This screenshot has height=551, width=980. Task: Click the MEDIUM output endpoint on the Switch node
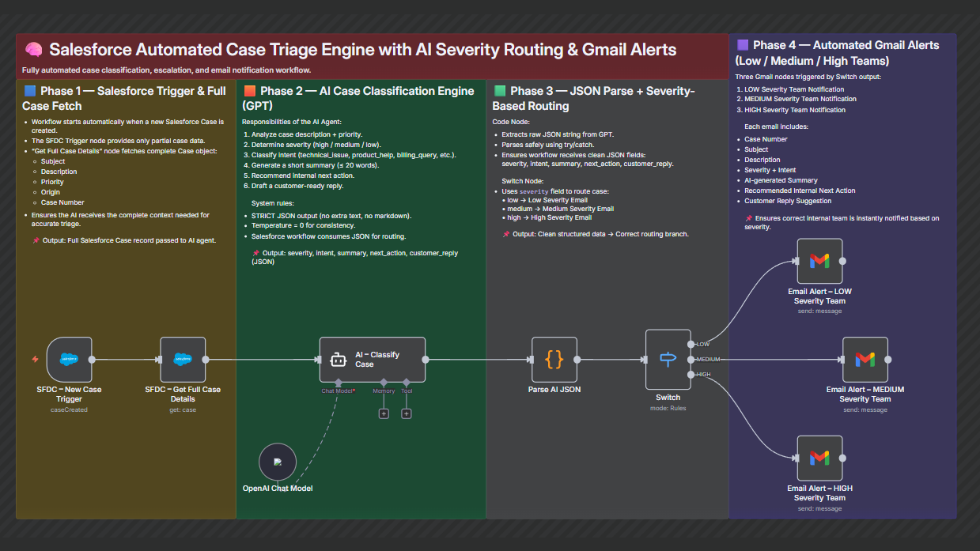(x=690, y=359)
